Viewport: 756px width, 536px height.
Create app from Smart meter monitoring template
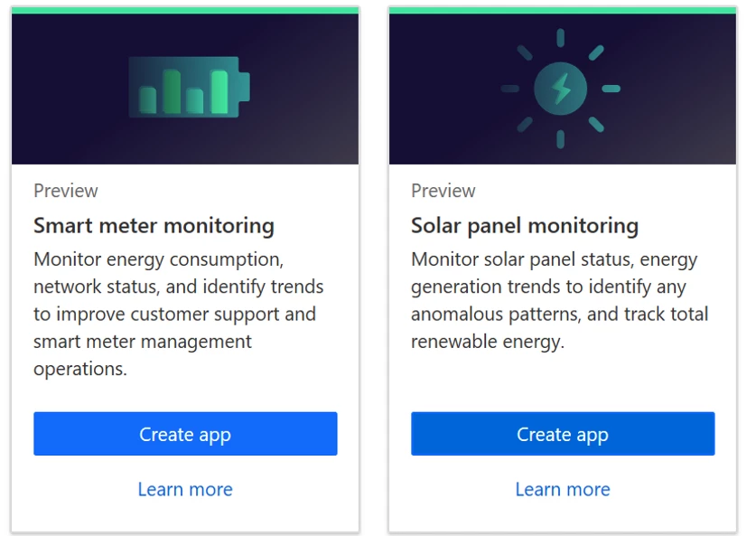click(185, 434)
